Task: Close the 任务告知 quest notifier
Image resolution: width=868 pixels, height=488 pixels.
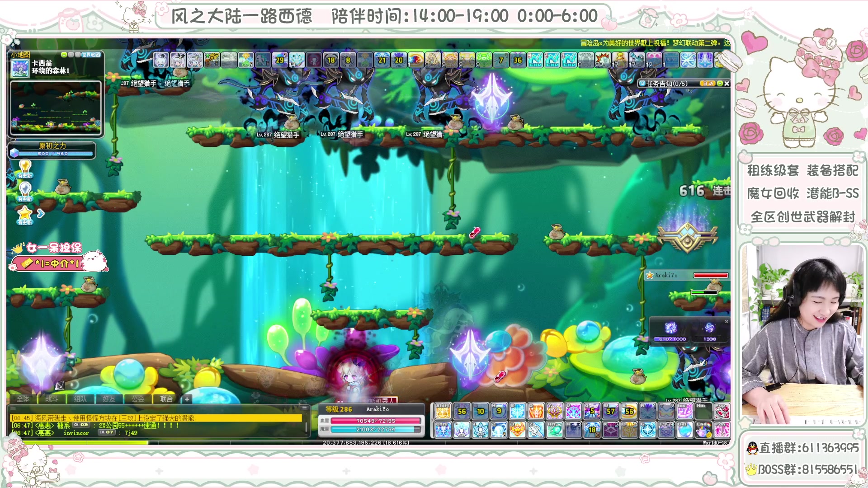Action: point(726,83)
